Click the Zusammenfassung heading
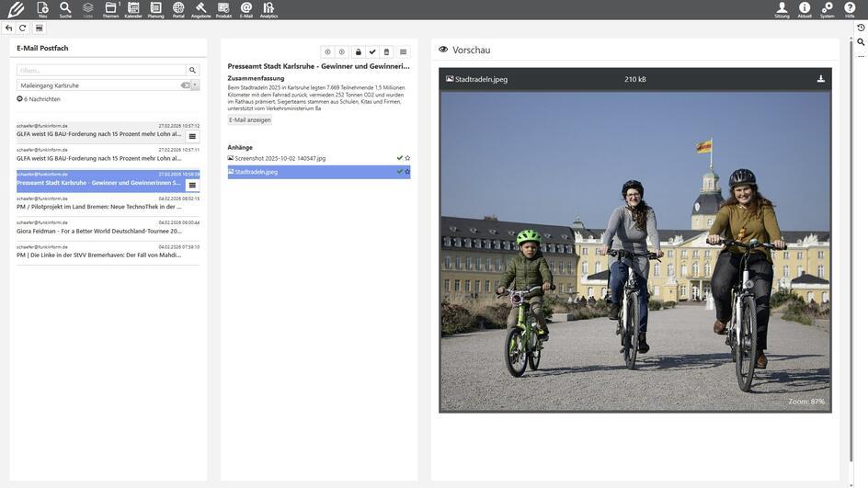868x488 pixels. [256, 78]
